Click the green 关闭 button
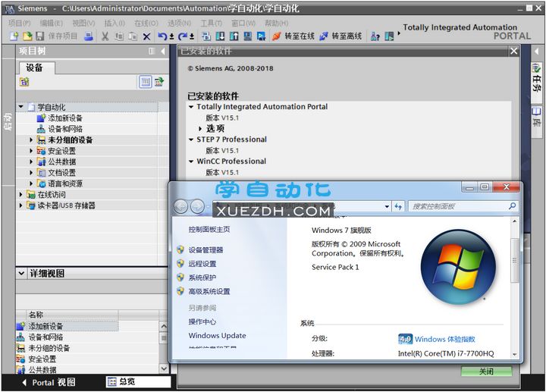 tap(486, 371)
